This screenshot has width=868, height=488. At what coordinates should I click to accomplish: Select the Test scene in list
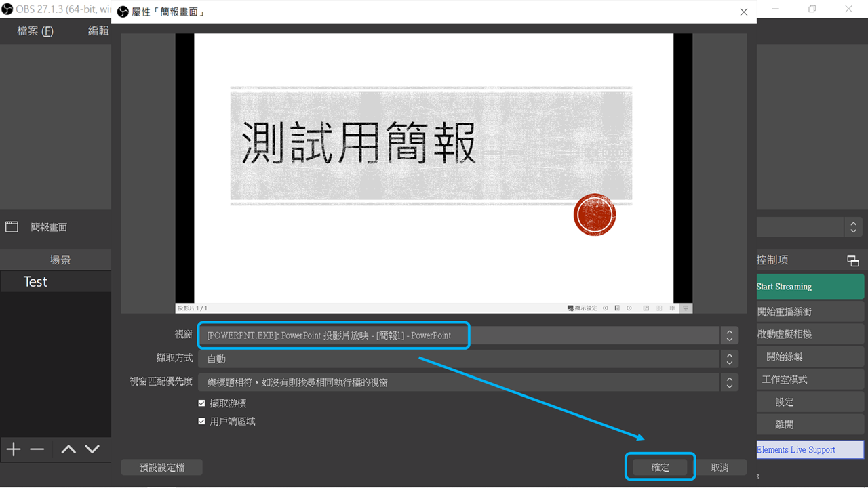(x=36, y=282)
